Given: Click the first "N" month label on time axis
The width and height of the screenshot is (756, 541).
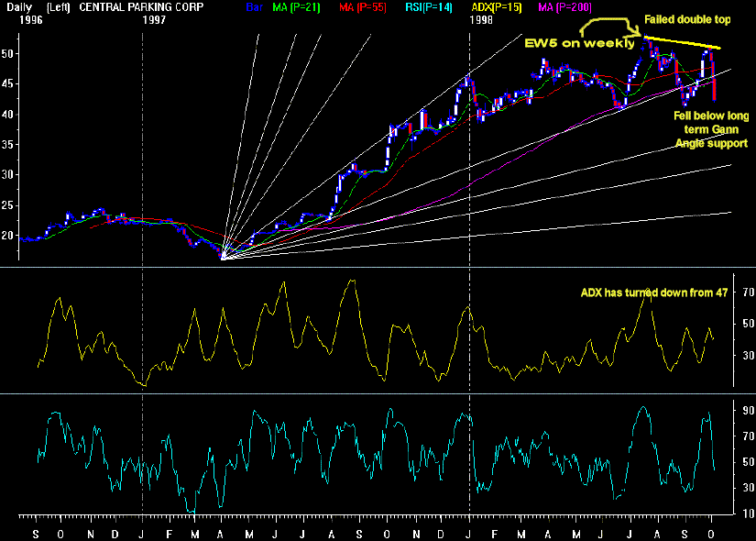Looking at the screenshot, I should click(91, 535).
